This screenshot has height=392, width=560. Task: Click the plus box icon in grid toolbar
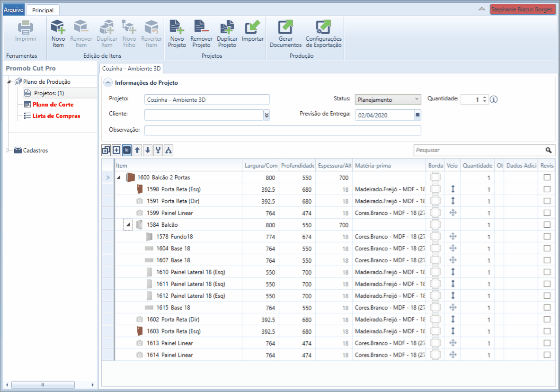(116, 151)
